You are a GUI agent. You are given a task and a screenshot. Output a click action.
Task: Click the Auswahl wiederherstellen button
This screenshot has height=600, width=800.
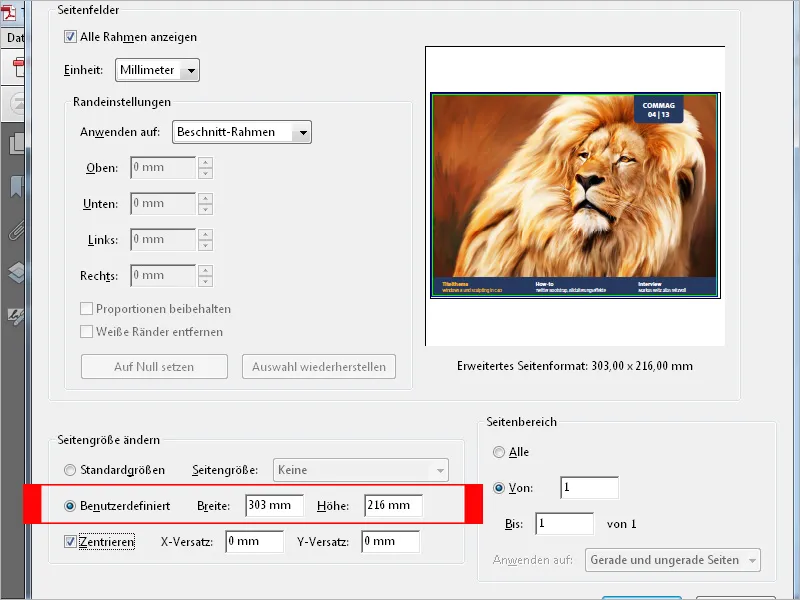click(319, 367)
